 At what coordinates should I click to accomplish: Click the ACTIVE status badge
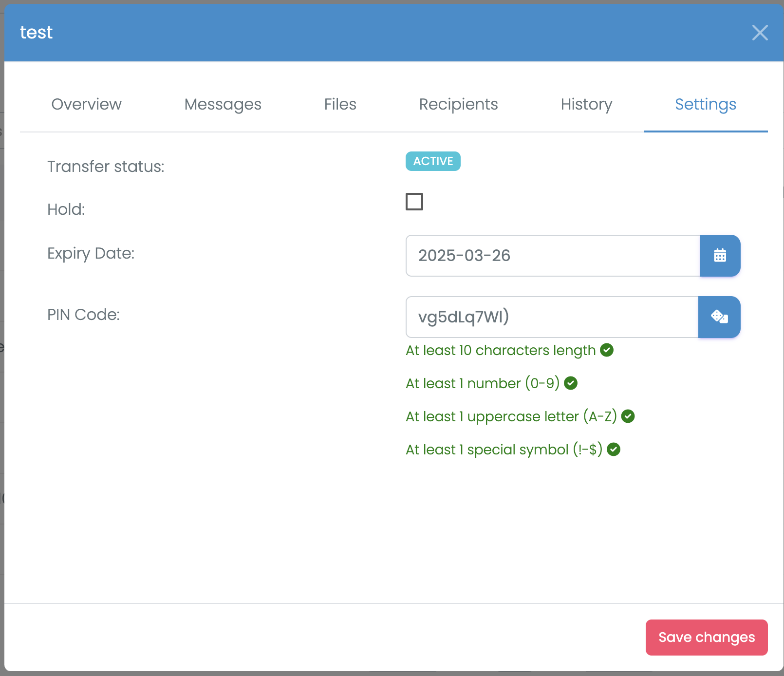(x=432, y=161)
